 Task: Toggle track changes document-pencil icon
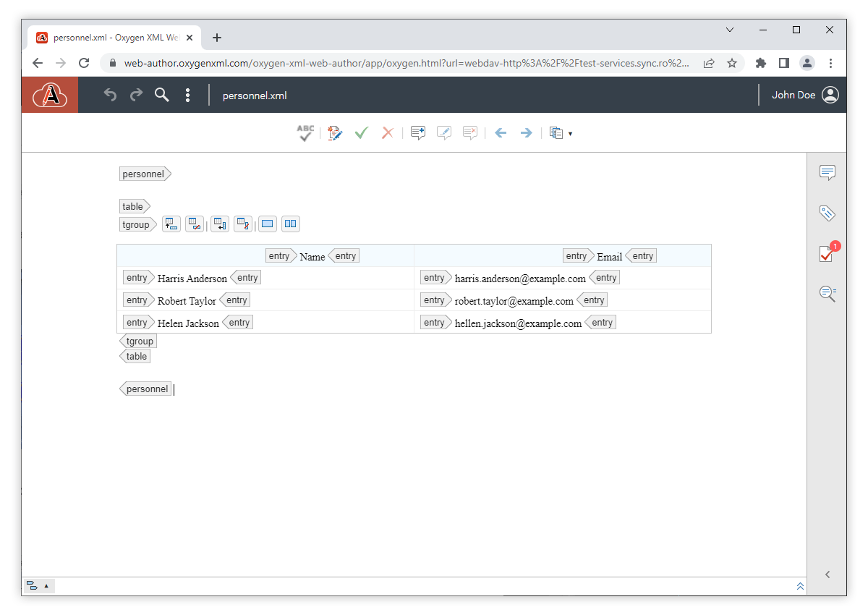(x=334, y=133)
